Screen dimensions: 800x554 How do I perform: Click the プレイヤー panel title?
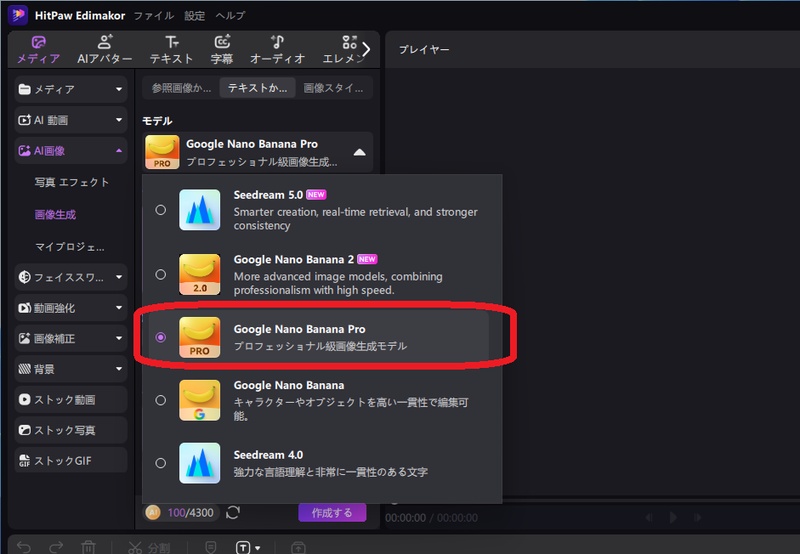[424, 49]
